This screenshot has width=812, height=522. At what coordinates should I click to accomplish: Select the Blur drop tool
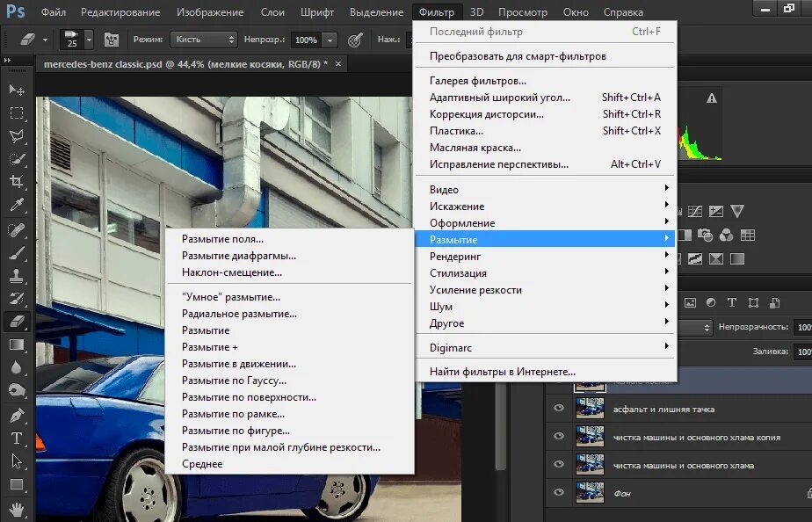point(17,367)
